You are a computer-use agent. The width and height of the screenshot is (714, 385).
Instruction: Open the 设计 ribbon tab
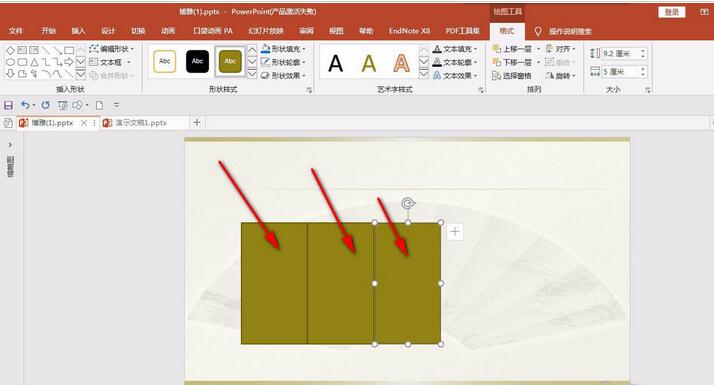click(x=108, y=31)
